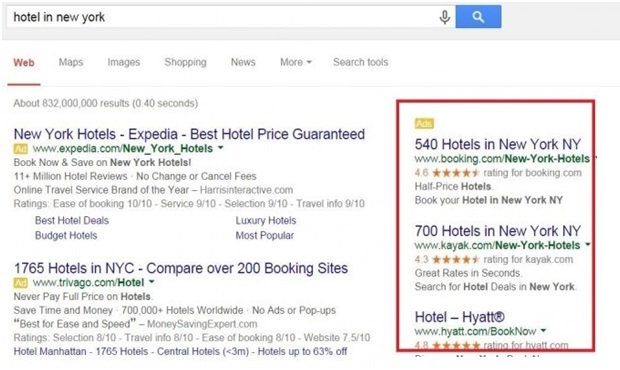Click the search box containing hotel in new york
Image resolution: width=620 pixels, height=370 pixels.
(221, 17)
